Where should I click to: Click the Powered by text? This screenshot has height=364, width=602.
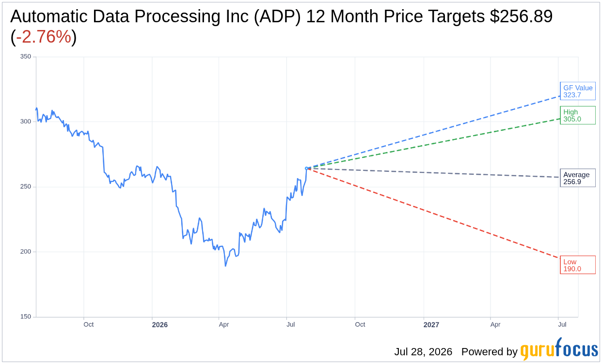[x=490, y=352]
